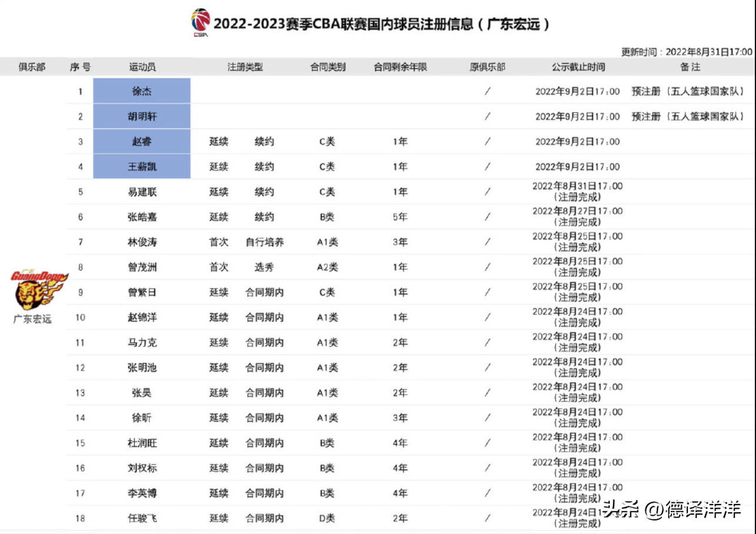
Task: Select highlighted player cell 赵睿
Action: click(142, 142)
